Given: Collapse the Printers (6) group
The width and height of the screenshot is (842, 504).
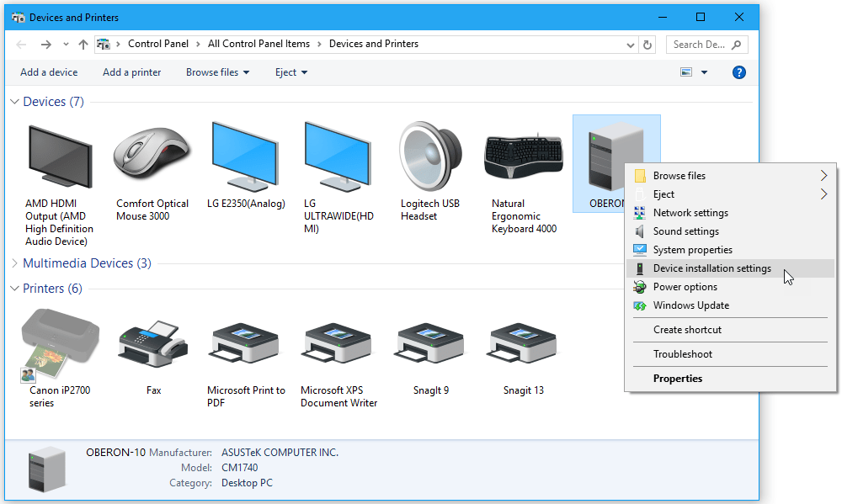Looking at the screenshot, I should 15,289.
